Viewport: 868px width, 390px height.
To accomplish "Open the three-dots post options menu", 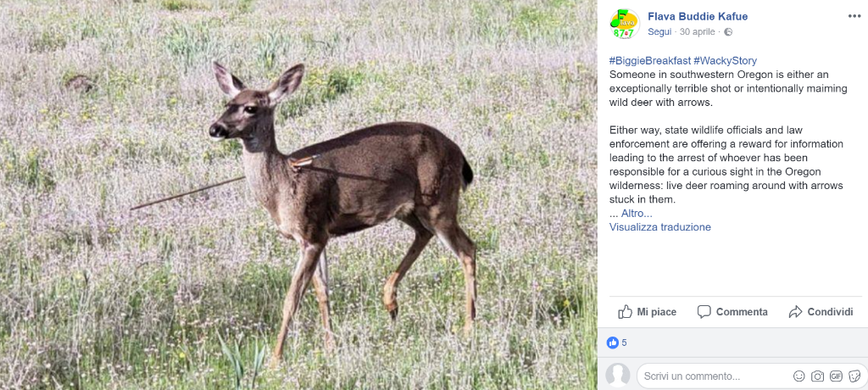I will tap(854, 16).
